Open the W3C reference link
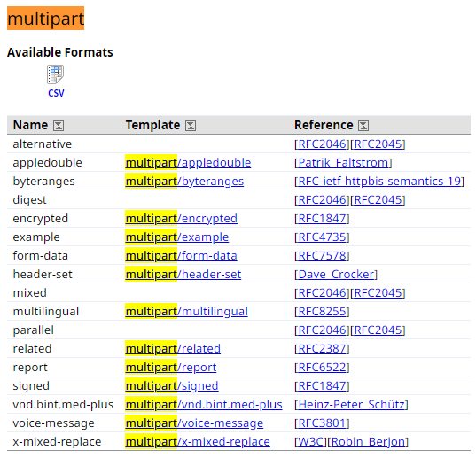476x458 pixels. [310, 442]
